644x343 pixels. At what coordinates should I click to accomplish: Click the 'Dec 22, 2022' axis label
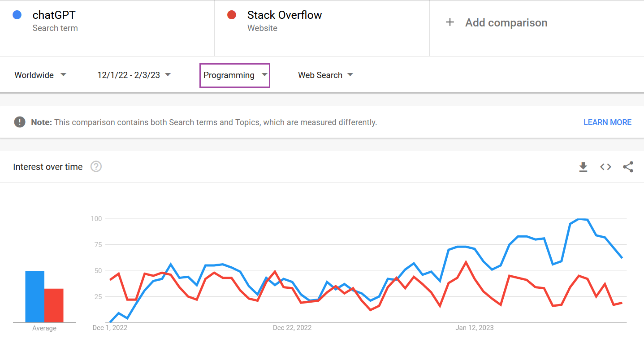[x=292, y=328]
